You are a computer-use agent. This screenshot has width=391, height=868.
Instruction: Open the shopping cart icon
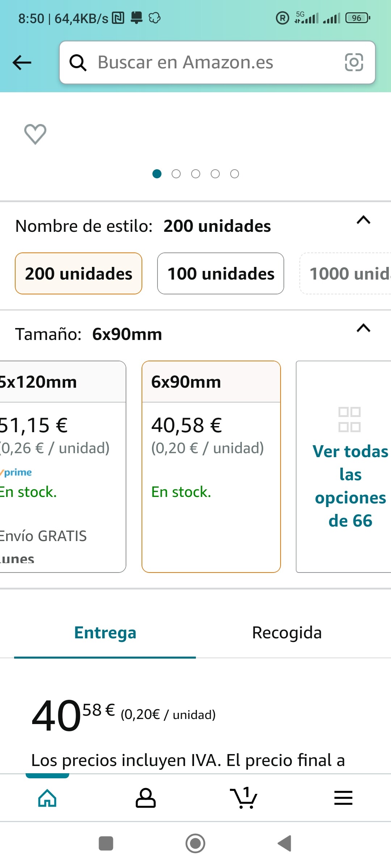[x=244, y=798]
